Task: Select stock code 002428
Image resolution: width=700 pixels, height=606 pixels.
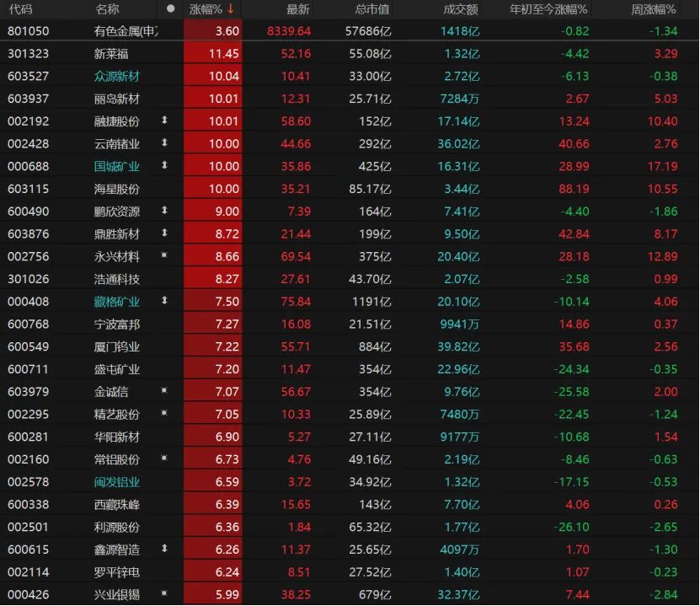Action: [29, 144]
